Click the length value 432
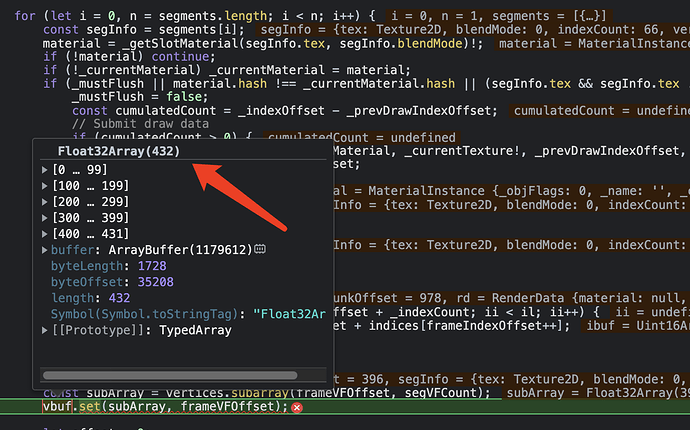This screenshot has width=690, height=430. point(119,298)
